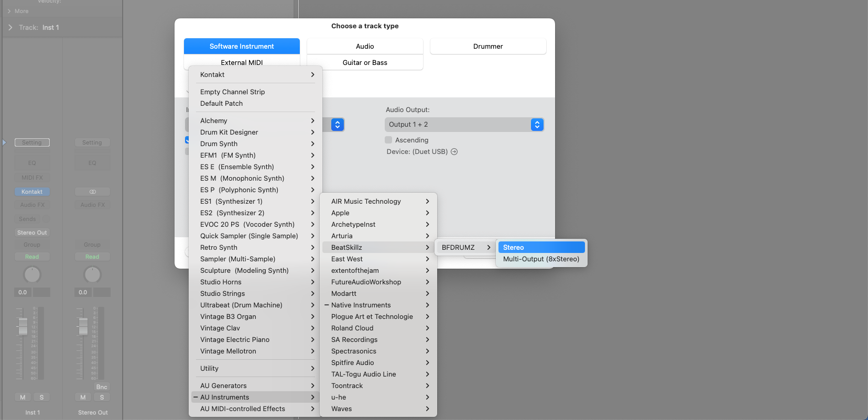Open EQ slot on Inst 1 strip
The width and height of the screenshot is (868, 420).
[32, 163]
